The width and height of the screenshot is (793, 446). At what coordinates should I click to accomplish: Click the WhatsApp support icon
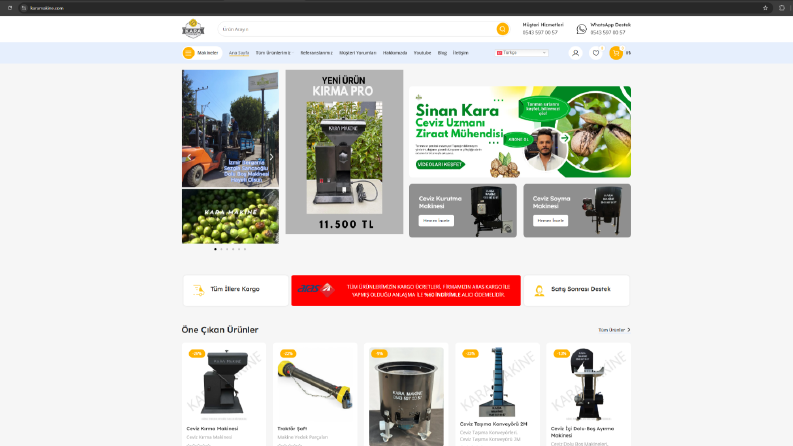[x=582, y=29]
